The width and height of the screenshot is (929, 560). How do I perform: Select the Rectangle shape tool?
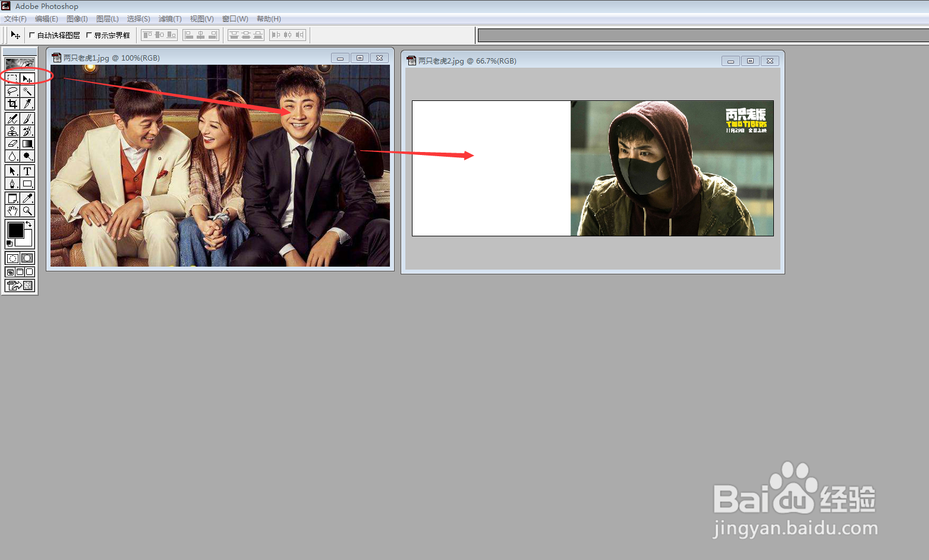tap(27, 183)
